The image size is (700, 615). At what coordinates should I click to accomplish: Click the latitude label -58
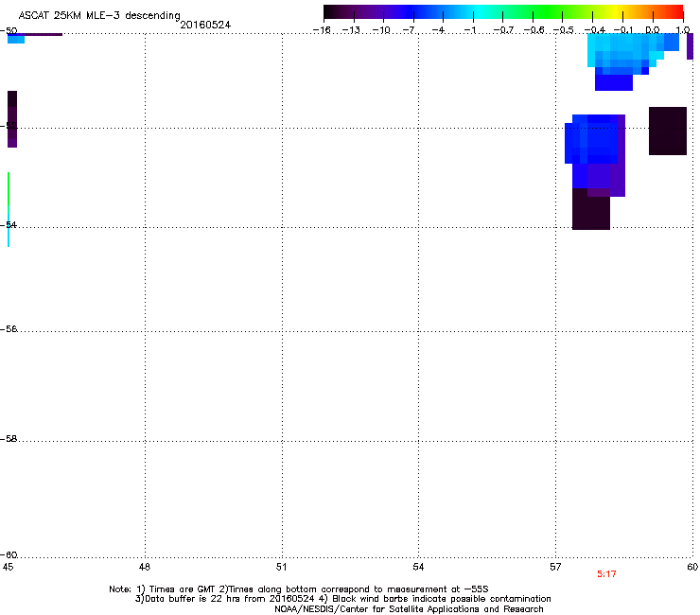(9, 439)
